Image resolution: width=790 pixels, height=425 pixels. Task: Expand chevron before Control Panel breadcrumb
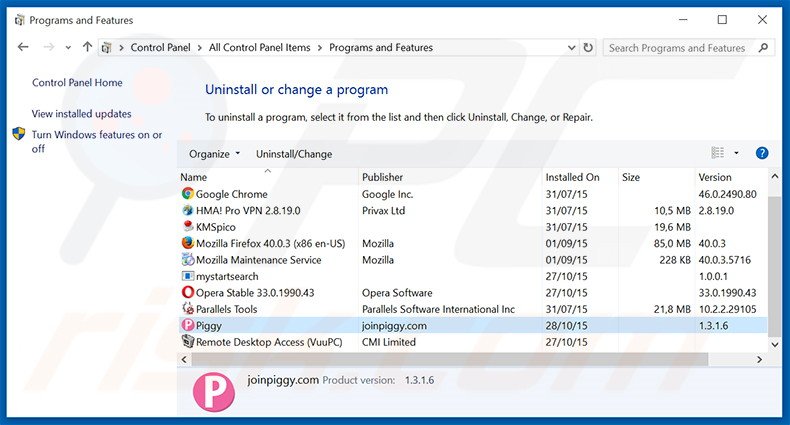point(121,48)
